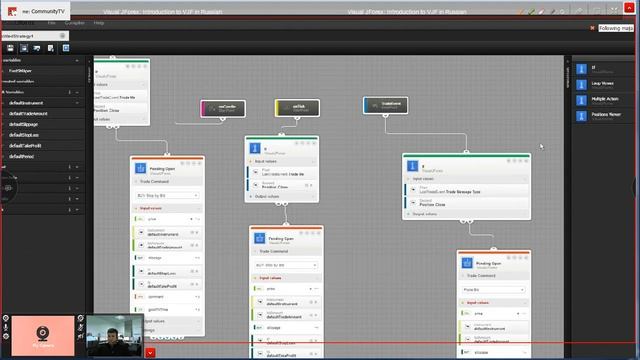
Task: Open 'Place Bid' dropdown in right Pending Open block
Action: tap(493, 289)
